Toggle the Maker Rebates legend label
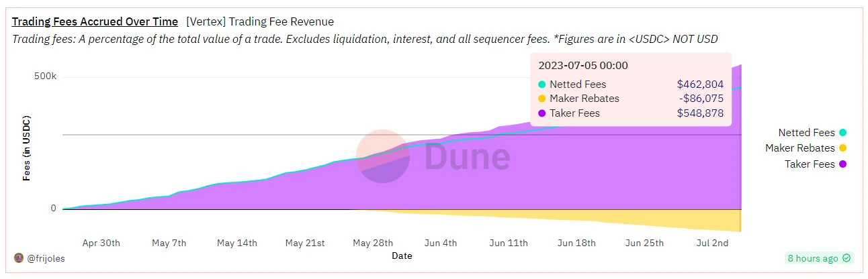868x279 pixels. 799,148
